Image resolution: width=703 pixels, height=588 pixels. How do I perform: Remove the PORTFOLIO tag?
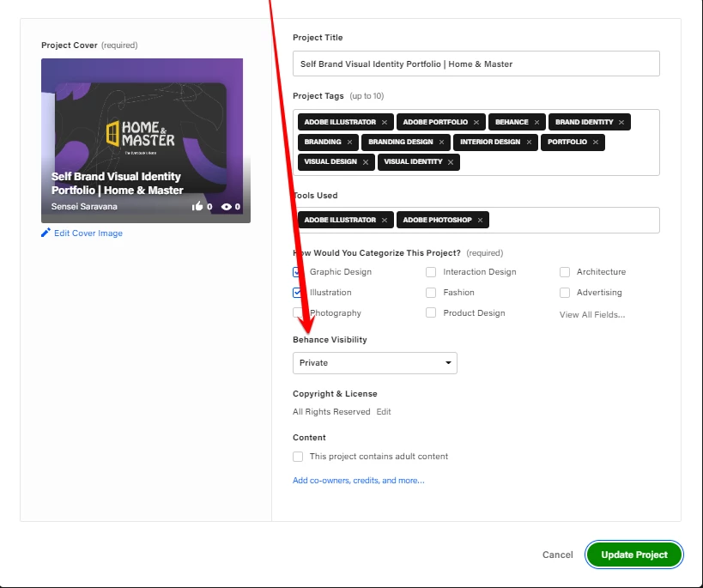click(x=596, y=142)
